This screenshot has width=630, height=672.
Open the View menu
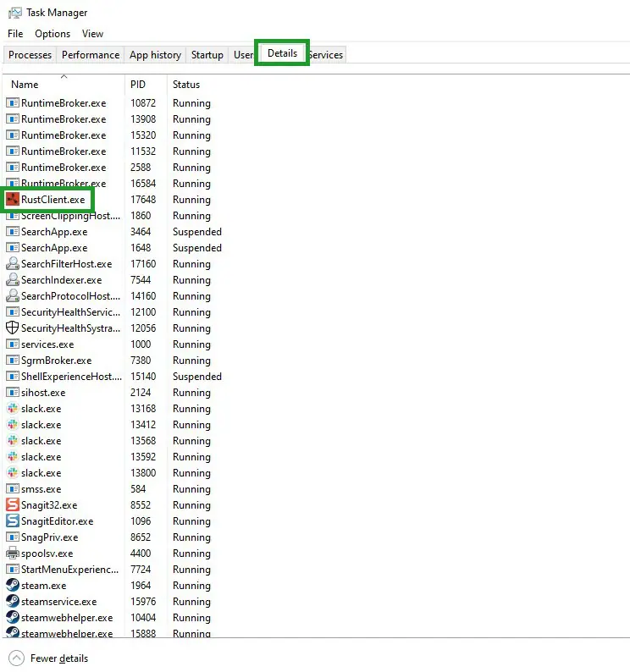[x=92, y=33]
